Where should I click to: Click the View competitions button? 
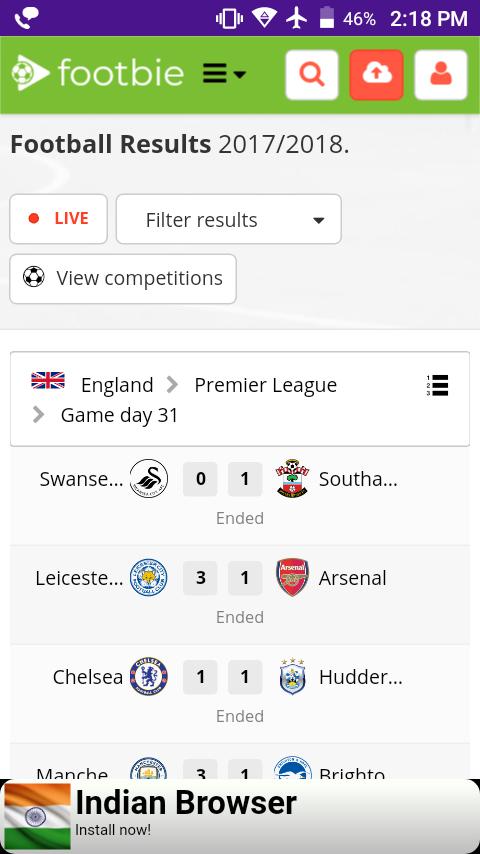(123, 279)
